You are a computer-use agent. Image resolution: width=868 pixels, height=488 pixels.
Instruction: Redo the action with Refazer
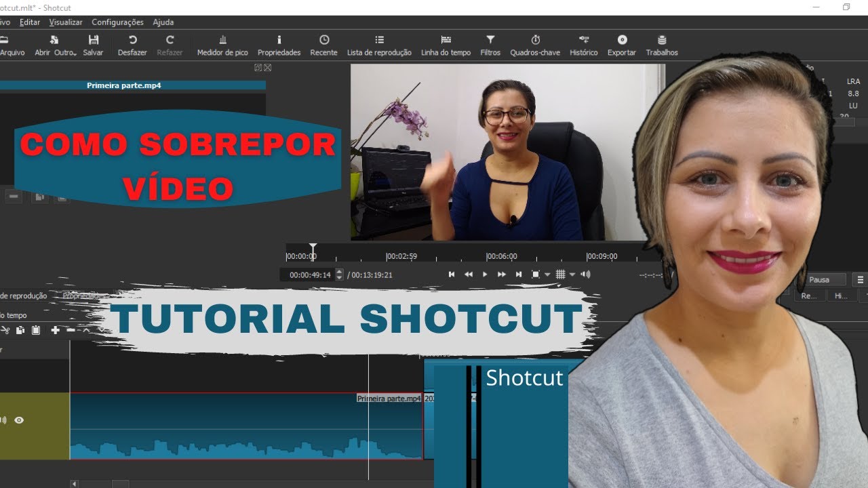pyautogui.click(x=170, y=45)
